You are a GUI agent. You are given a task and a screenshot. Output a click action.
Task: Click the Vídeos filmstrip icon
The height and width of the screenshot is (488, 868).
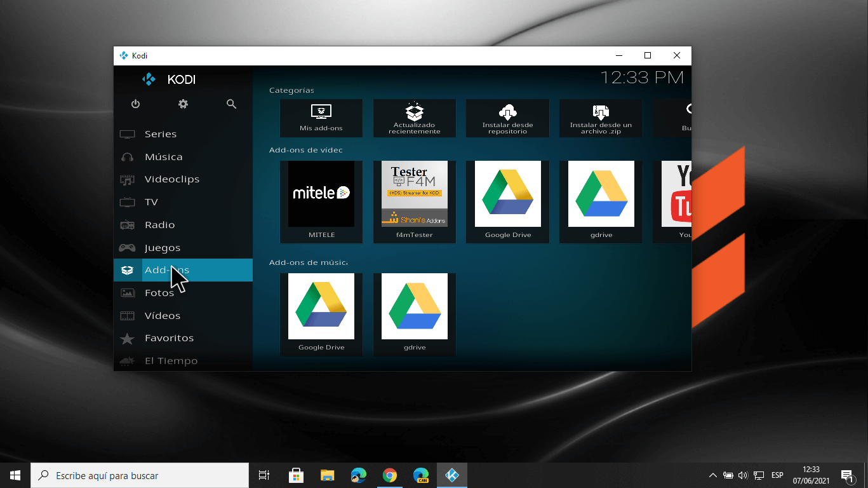127,316
